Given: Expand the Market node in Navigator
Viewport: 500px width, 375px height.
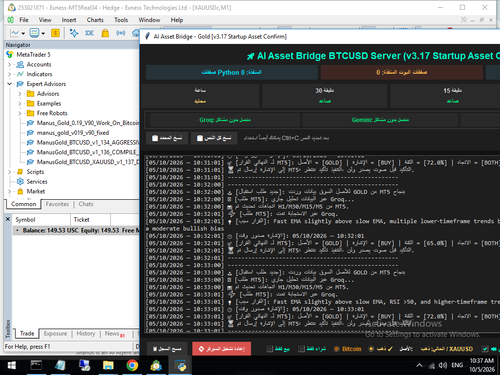Looking at the screenshot, I should (x=9, y=191).
